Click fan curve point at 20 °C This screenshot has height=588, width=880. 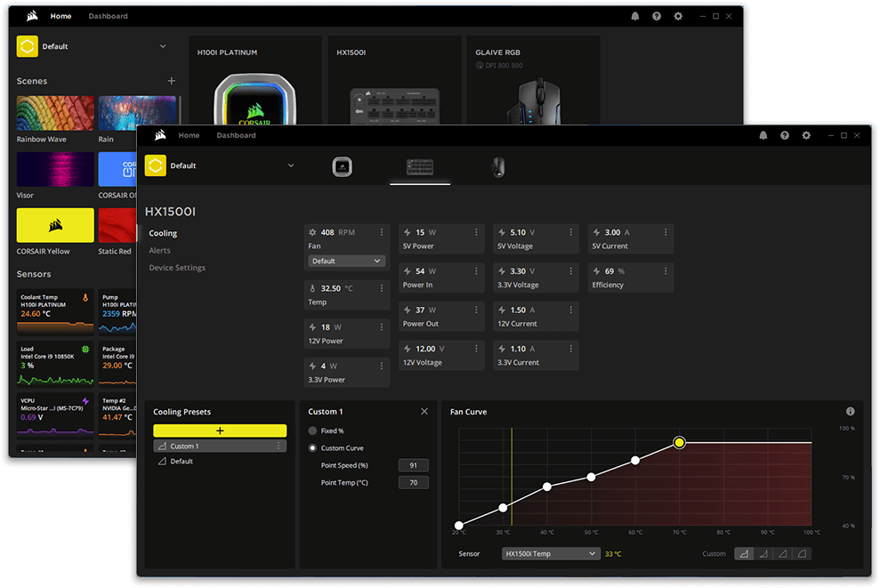click(459, 526)
